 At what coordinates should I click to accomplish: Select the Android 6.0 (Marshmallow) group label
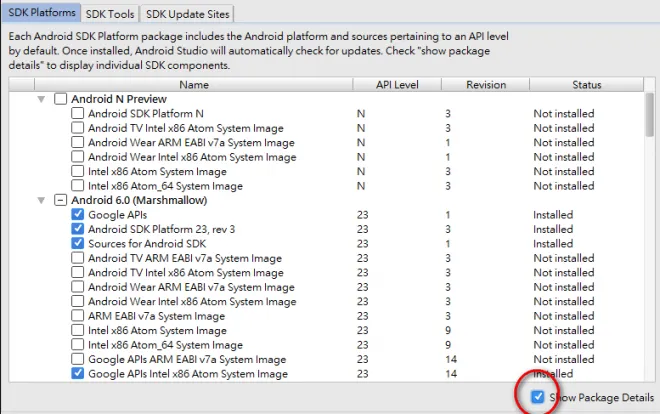[139, 200]
